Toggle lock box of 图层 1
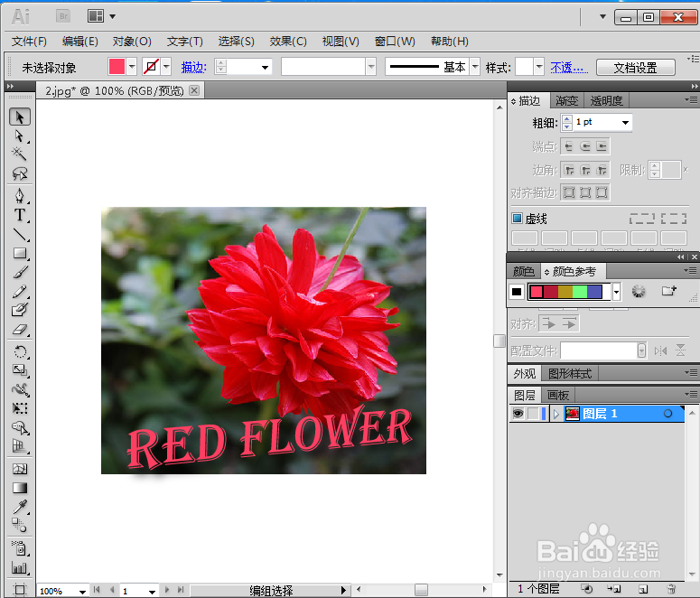The image size is (700, 598). point(533,414)
